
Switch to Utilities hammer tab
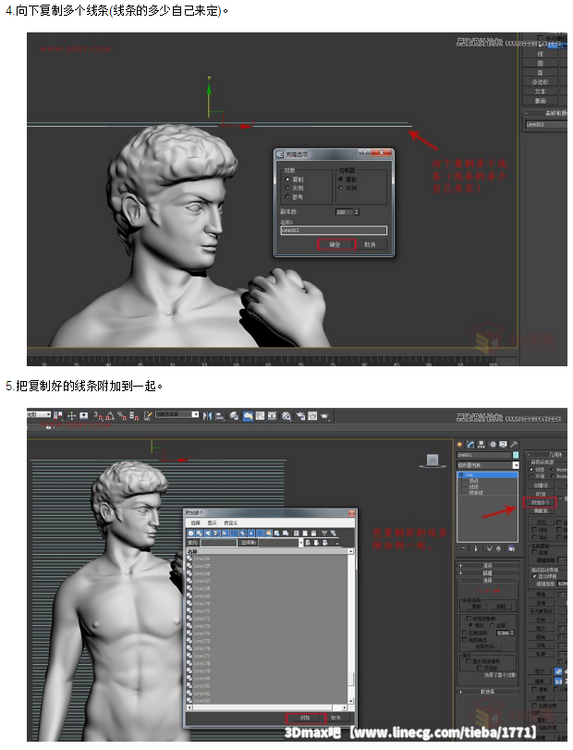514,444
